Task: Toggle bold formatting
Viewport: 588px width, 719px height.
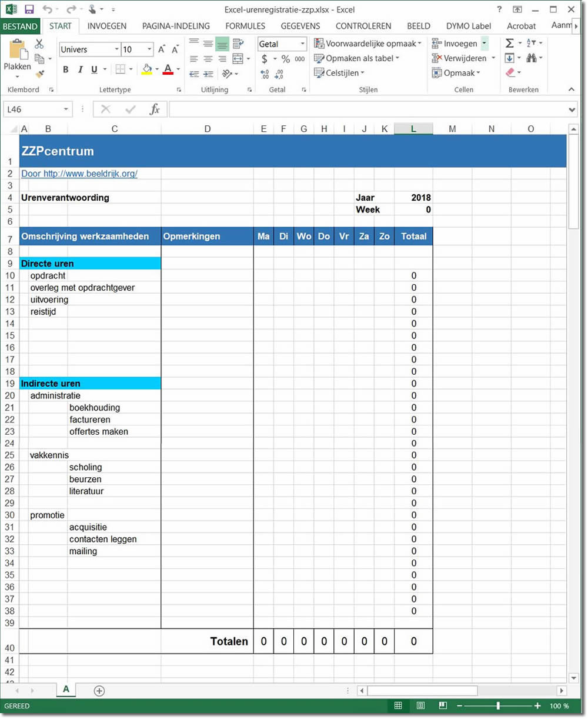Action: (66, 69)
